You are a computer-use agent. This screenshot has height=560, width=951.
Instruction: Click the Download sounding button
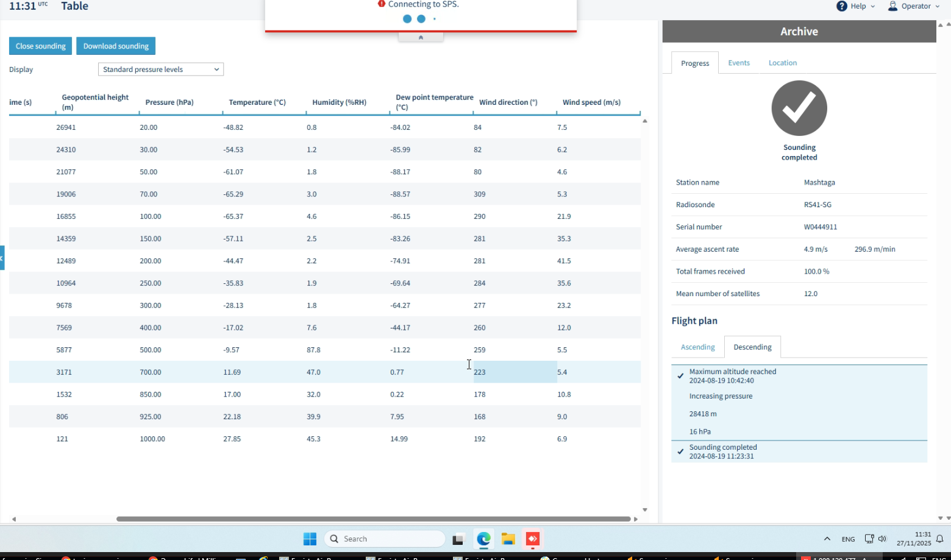116,46
